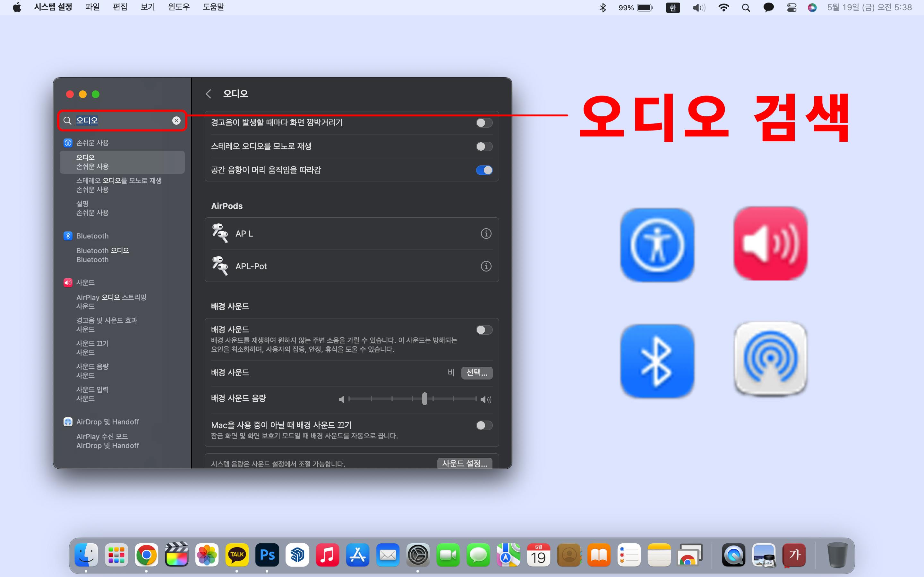
Task: Click the 오디오 search input field
Action: coord(122,121)
